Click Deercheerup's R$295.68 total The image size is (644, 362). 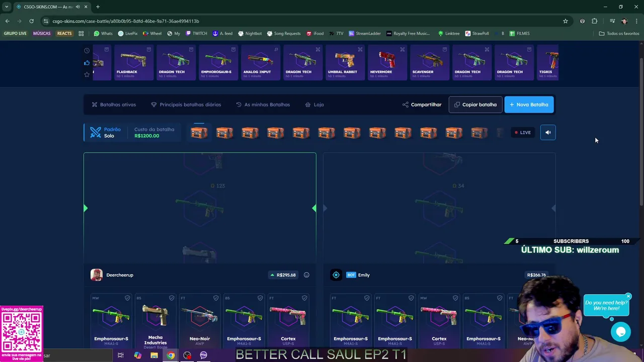[283, 275]
